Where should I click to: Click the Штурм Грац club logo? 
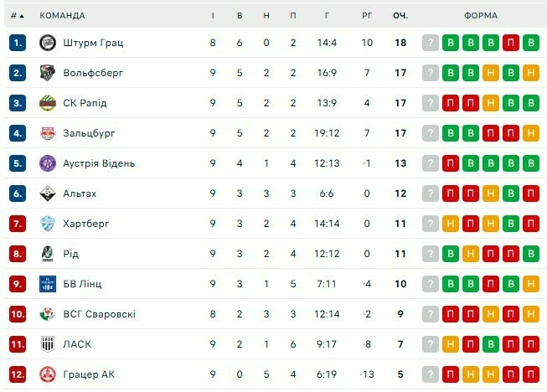tap(47, 43)
